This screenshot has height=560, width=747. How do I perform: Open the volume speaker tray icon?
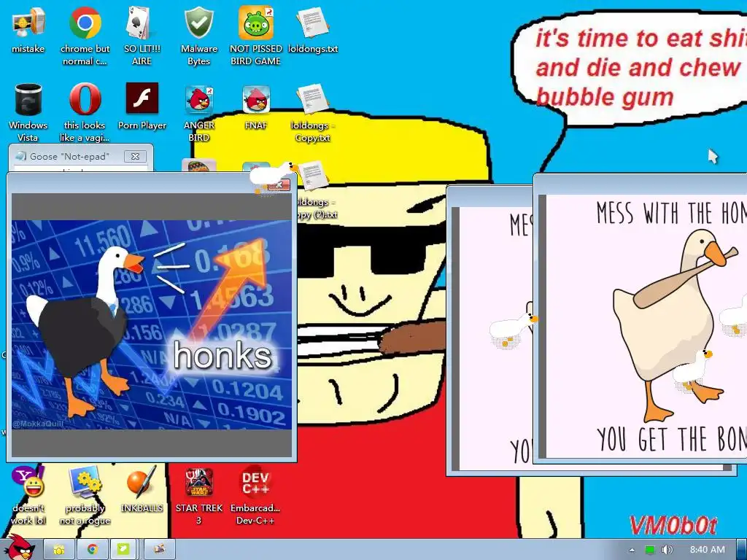pyautogui.click(x=667, y=550)
